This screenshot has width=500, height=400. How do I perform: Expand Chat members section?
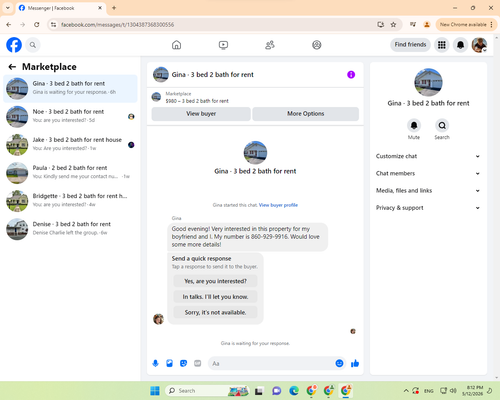(428, 173)
